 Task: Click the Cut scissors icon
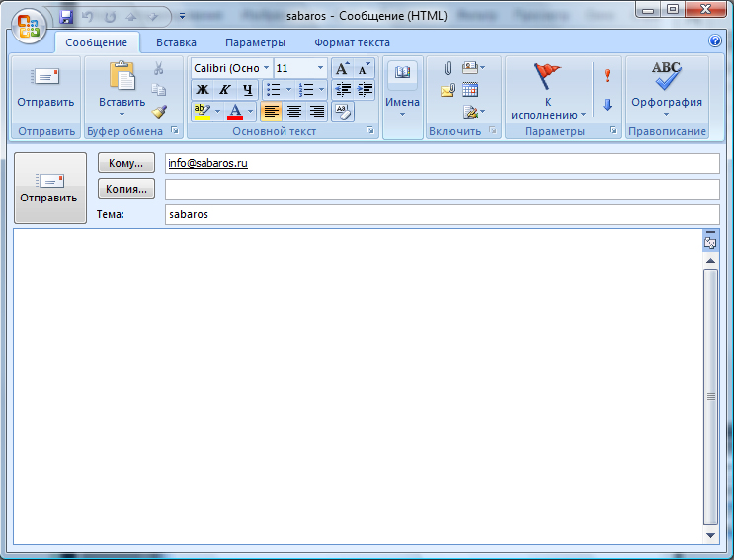(159, 68)
